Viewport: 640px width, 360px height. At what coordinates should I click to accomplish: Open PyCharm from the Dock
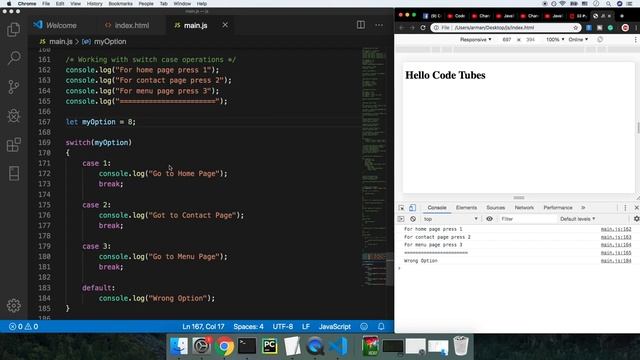point(270,346)
